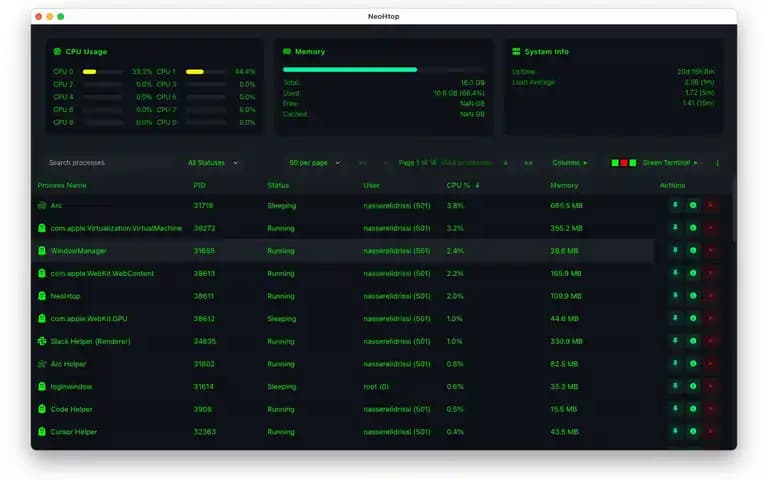Kill the com.apple.Virtualization.VirtualMachine process
This screenshot has height=480, width=768.
tap(710, 228)
